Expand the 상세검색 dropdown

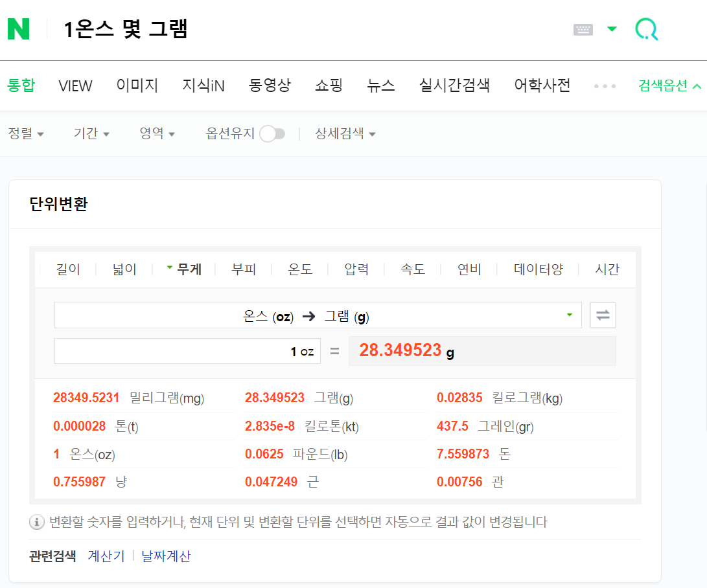tap(345, 134)
